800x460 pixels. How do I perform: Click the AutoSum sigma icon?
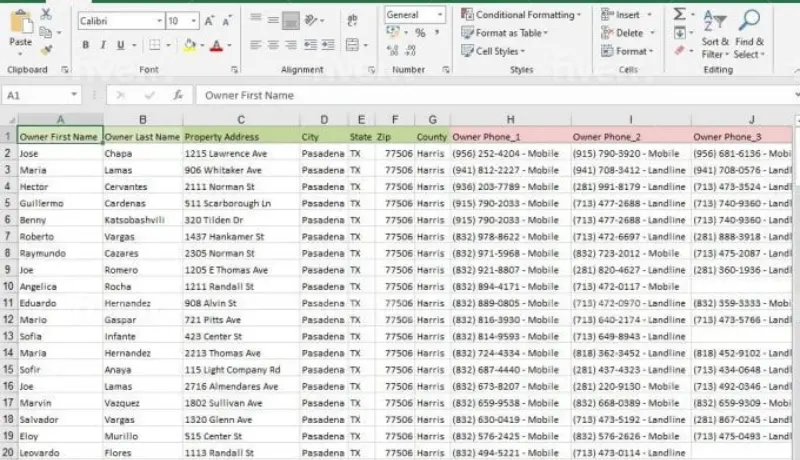[x=680, y=14]
